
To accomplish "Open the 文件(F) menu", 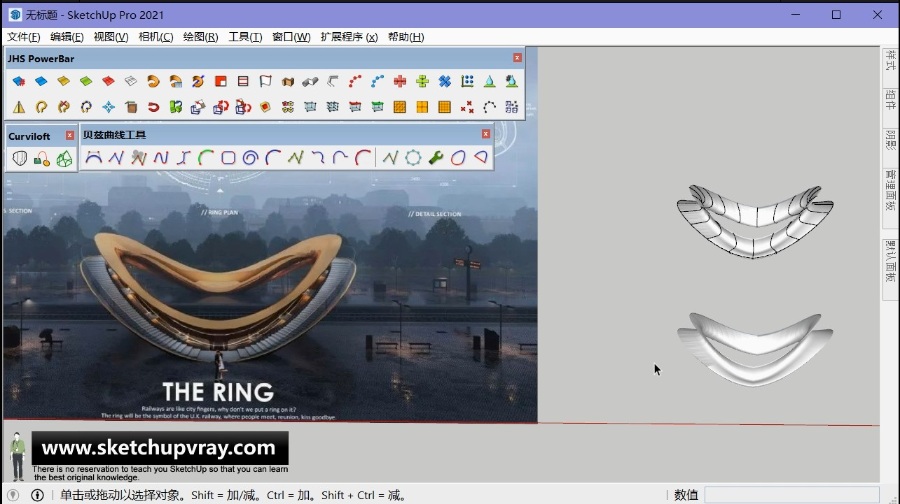I will coord(24,37).
